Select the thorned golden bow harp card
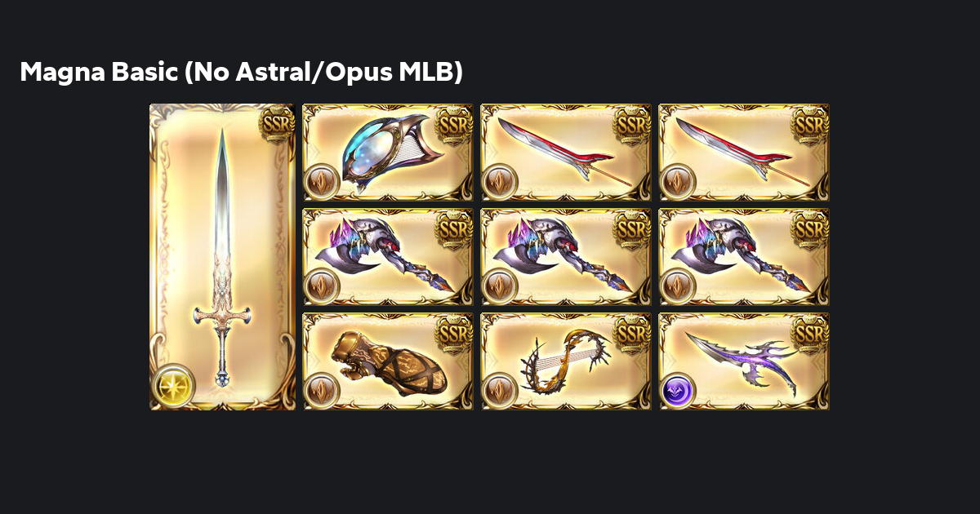 pyautogui.click(x=566, y=361)
